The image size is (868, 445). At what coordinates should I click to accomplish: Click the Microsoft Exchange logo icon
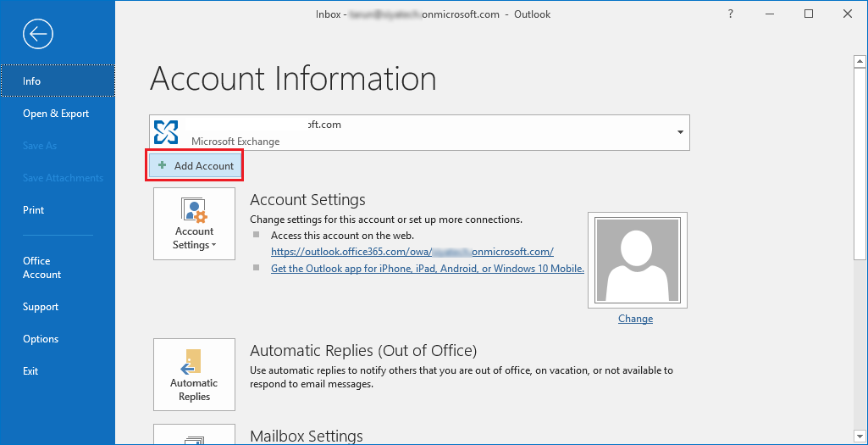coord(166,132)
